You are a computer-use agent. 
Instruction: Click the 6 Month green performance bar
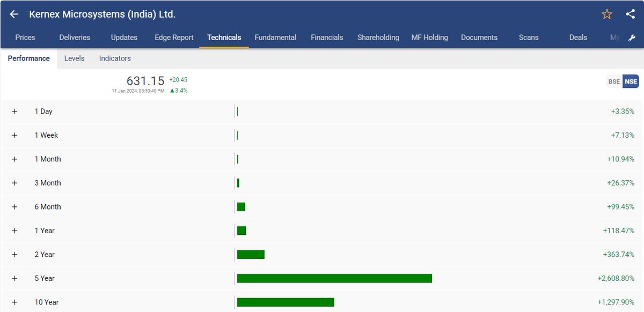[x=241, y=207]
